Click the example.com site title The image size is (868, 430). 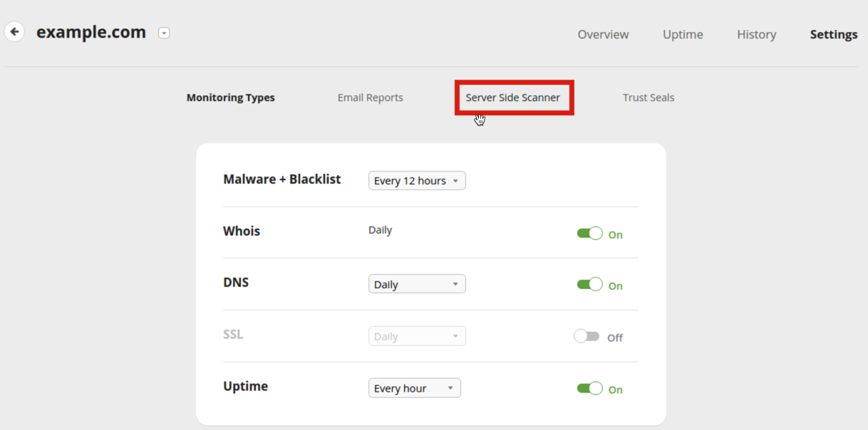(x=91, y=32)
